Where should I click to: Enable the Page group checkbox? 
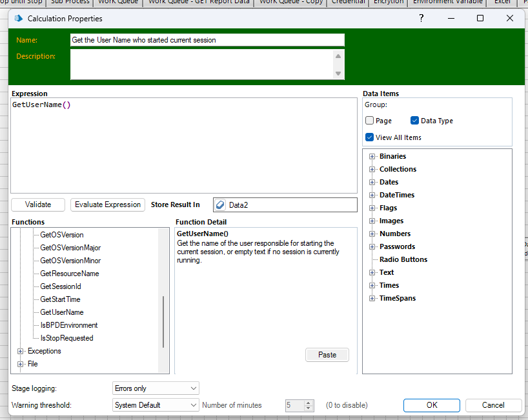tap(370, 121)
